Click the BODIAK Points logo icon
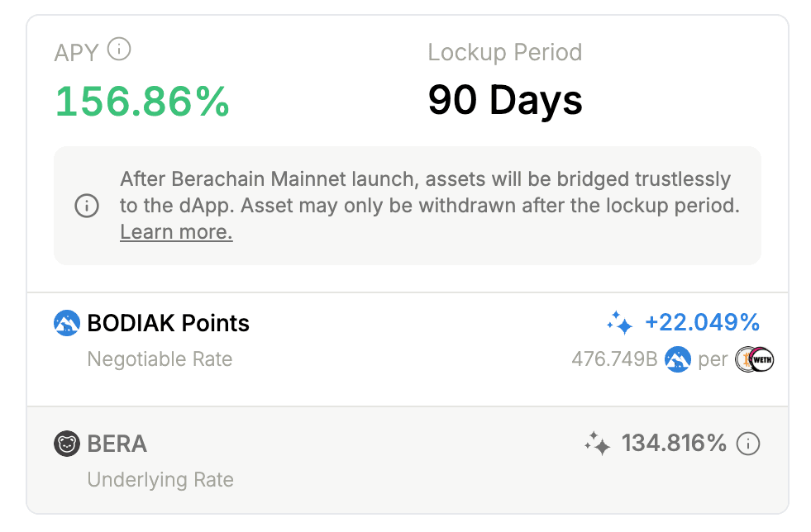This screenshot has width=811, height=532. point(67,323)
